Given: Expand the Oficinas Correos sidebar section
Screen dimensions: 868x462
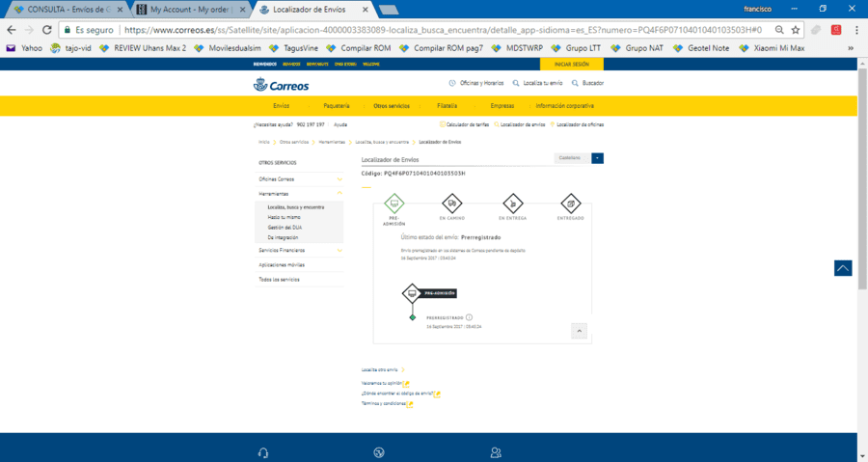Looking at the screenshot, I should point(339,179).
